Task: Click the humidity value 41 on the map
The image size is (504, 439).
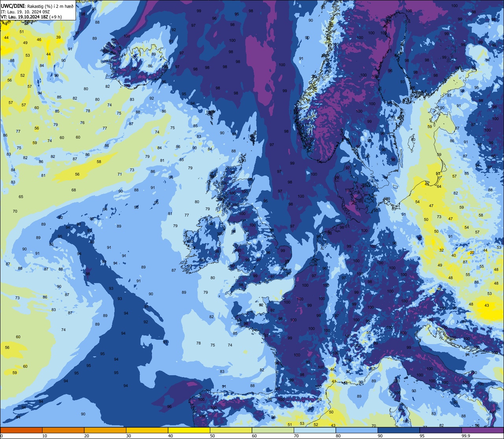Action: tap(334, 382)
